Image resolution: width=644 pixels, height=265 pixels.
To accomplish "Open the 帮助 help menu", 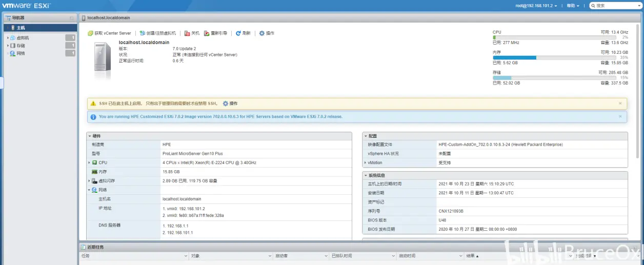I will tap(573, 6).
